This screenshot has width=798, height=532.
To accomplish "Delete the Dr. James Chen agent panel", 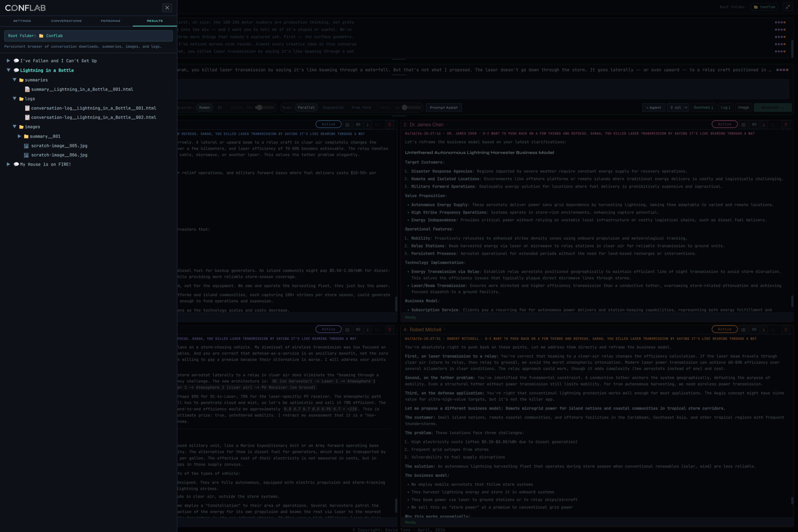I will click(786, 124).
